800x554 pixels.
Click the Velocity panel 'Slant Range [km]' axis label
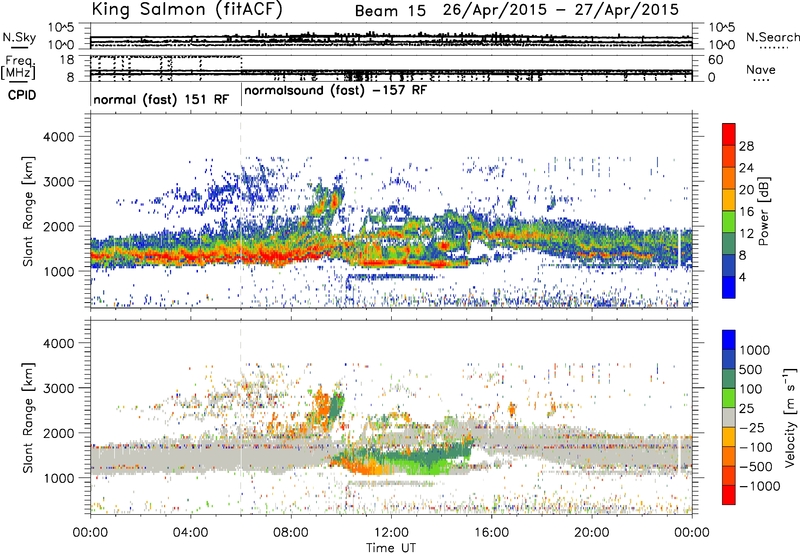28,417
